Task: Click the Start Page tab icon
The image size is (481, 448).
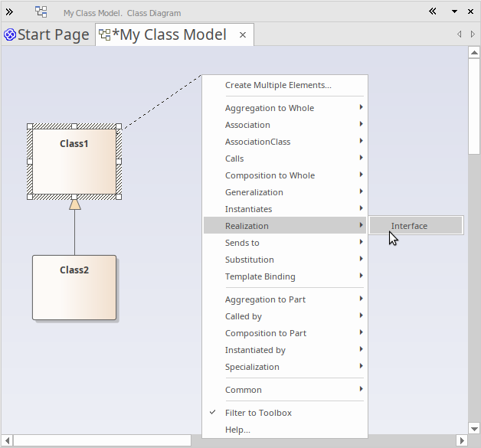Action: (x=10, y=35)
